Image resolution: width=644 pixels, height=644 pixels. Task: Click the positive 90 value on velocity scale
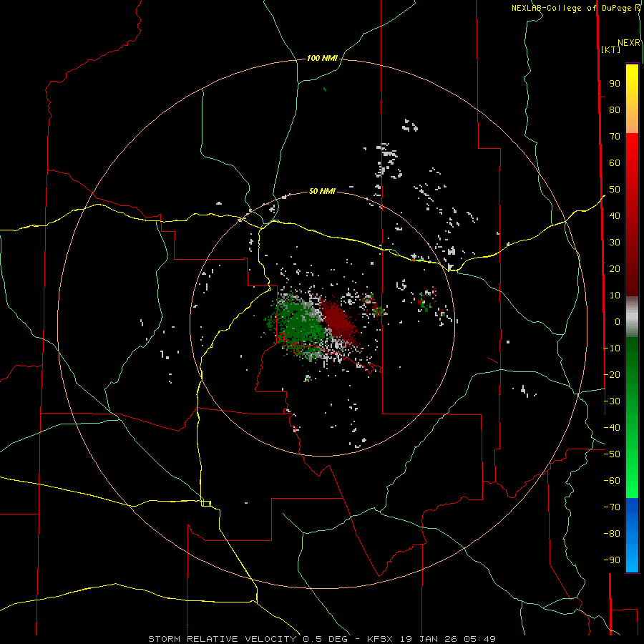615,84
